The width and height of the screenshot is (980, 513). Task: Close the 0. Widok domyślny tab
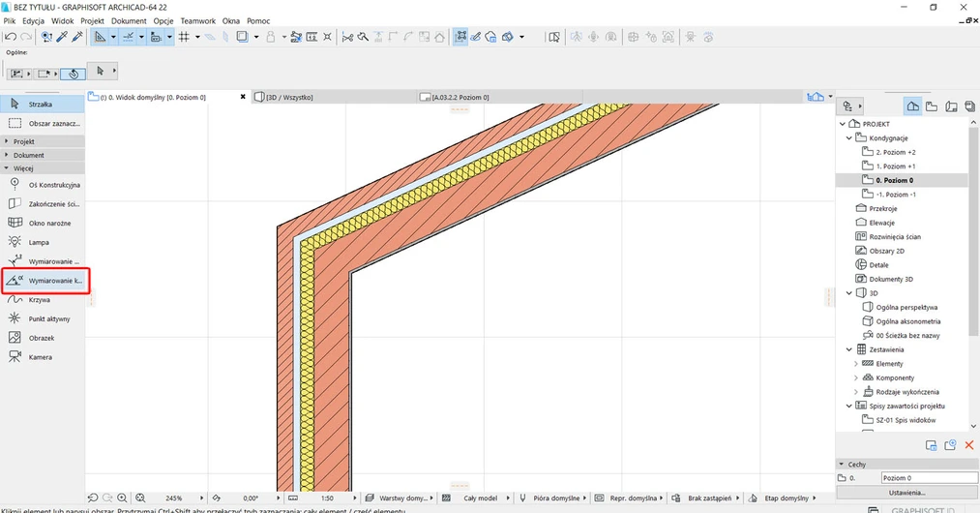[x=243, y=97]
